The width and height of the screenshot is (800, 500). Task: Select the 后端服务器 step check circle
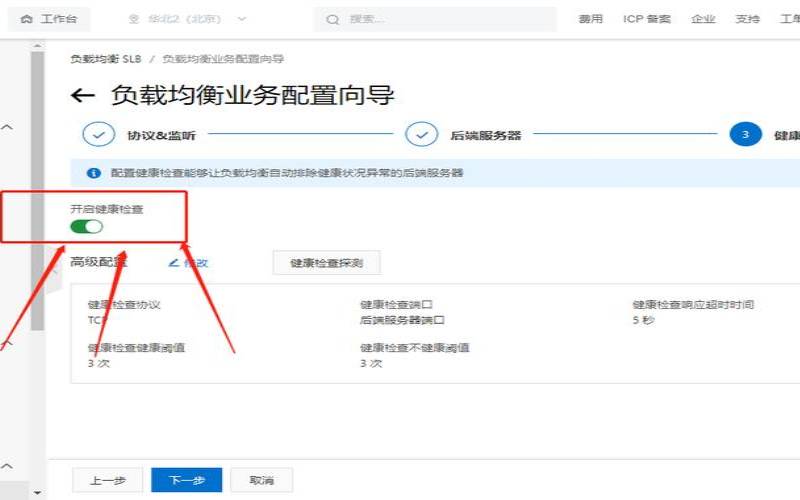(421, 135)
